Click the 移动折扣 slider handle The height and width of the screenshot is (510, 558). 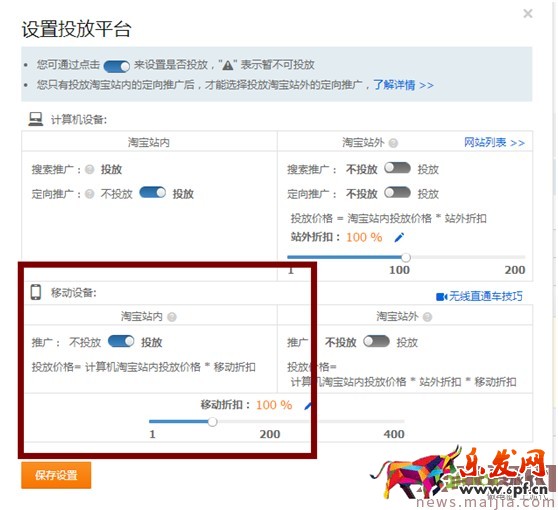click(212, 422)
